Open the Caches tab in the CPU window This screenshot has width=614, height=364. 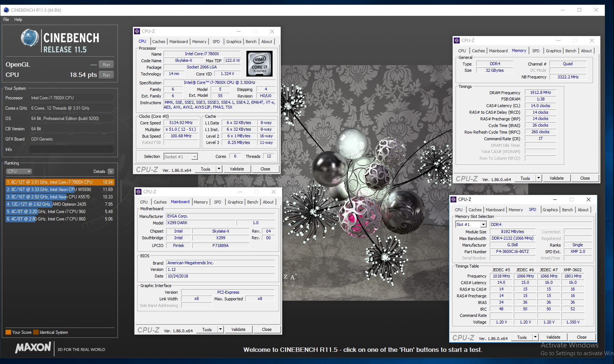click(159, 42)
